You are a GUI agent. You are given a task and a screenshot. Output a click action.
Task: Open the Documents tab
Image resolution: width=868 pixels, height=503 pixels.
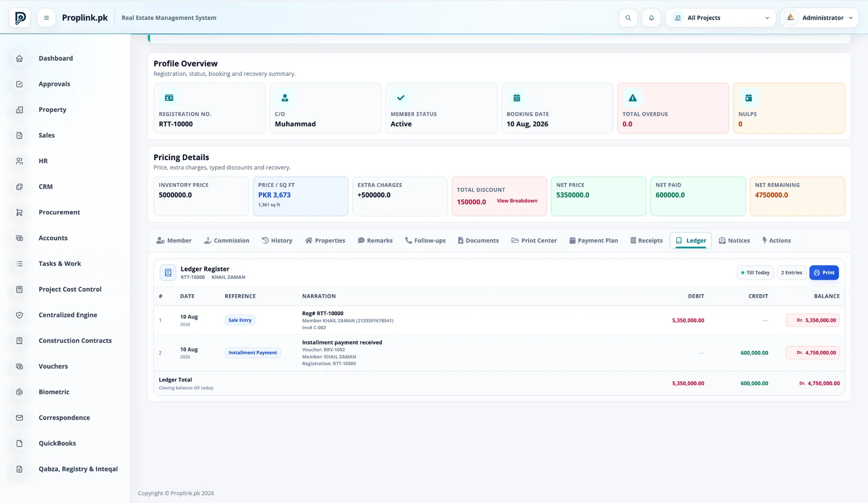478,241
